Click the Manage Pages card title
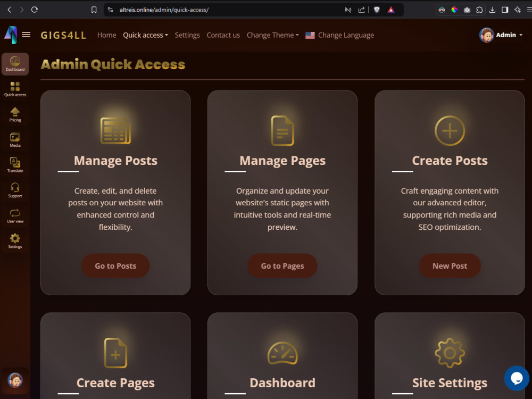This screenshot has height=399, width=532. point(282,161)
